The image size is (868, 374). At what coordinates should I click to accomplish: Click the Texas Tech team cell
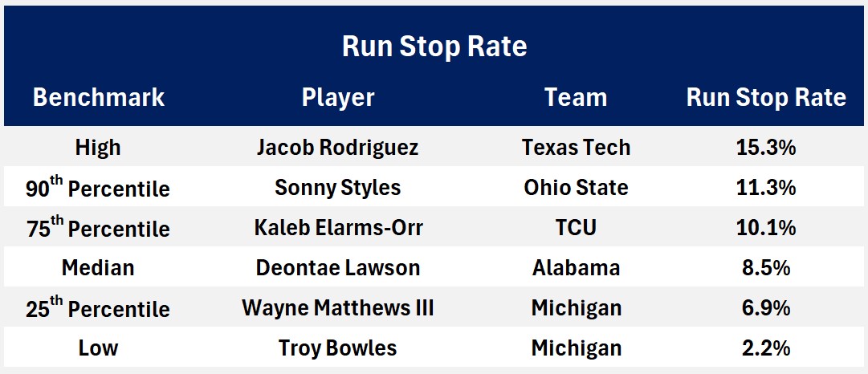(576, 148)
